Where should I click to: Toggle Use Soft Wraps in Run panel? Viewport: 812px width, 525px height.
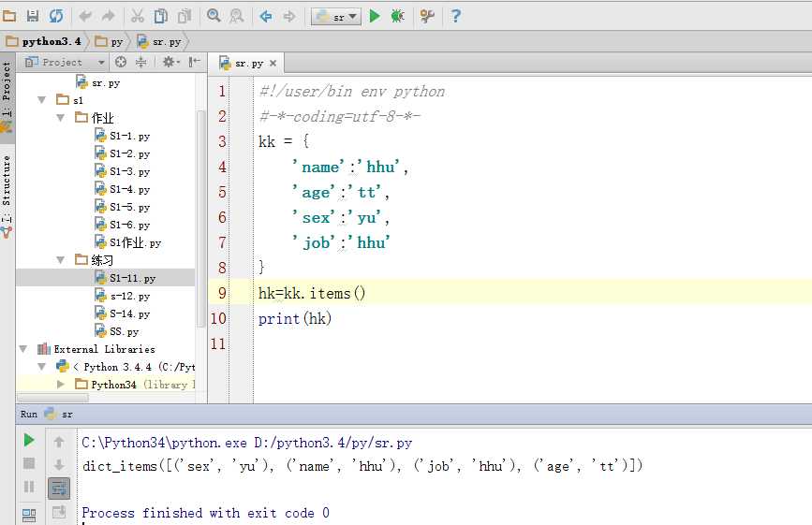point(59,488)
